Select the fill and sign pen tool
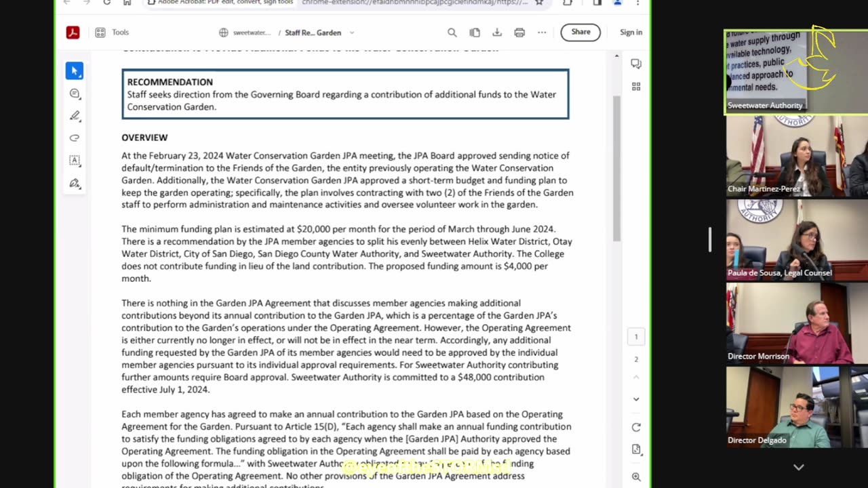868x488 pixels. pyautogui.click(x=75, y=184)
